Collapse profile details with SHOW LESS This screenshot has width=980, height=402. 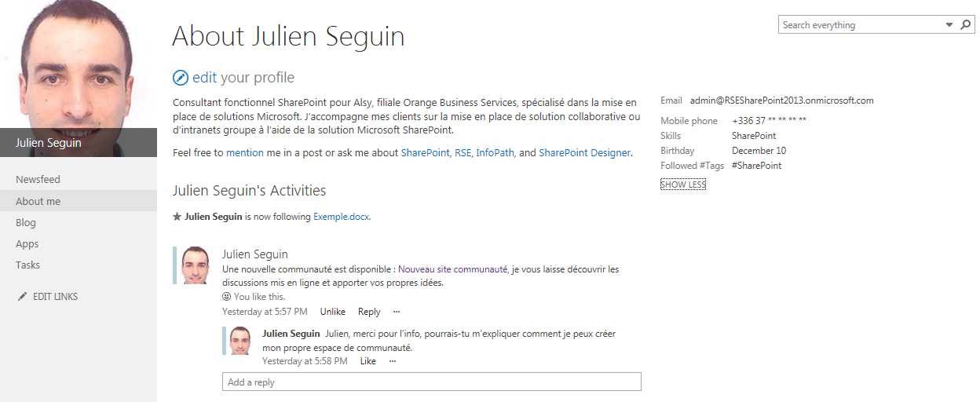(x=683, y=185)
